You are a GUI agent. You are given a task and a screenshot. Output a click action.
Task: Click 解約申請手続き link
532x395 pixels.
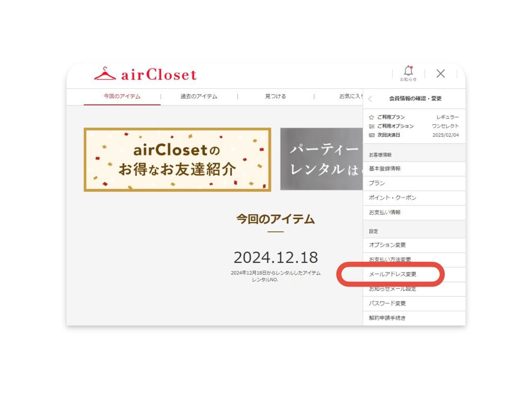(414, 318)
